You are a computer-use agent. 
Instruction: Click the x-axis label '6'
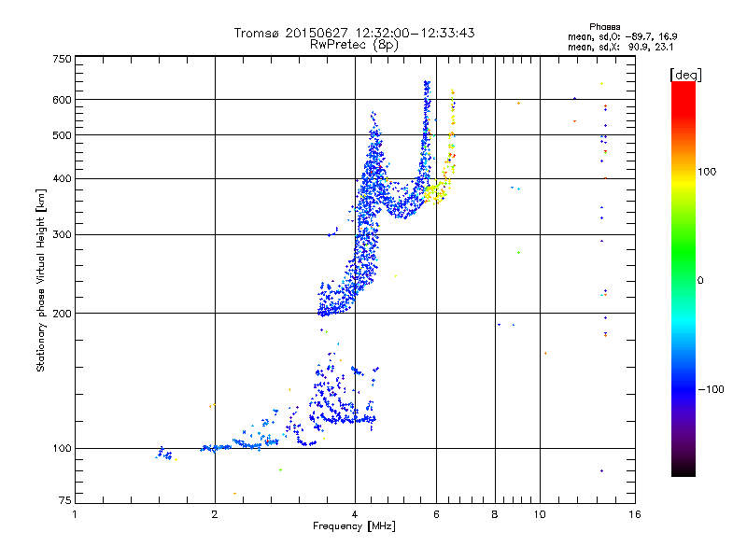coord(436,514)
